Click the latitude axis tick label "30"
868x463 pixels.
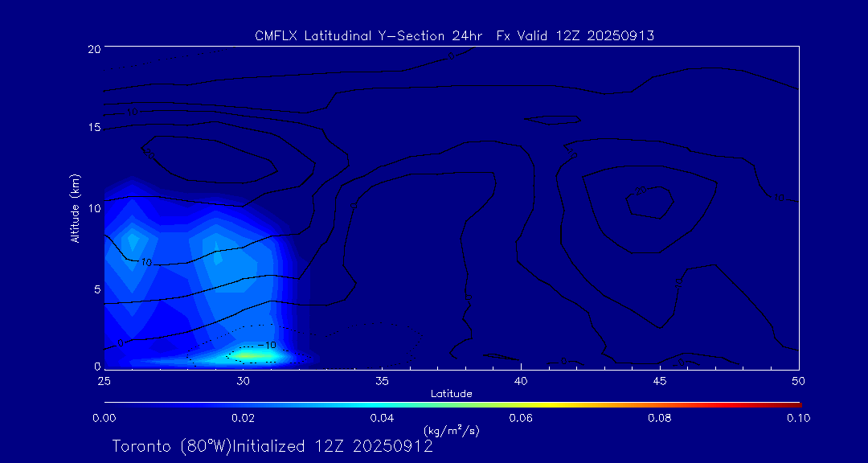click(x=243, y=381)
